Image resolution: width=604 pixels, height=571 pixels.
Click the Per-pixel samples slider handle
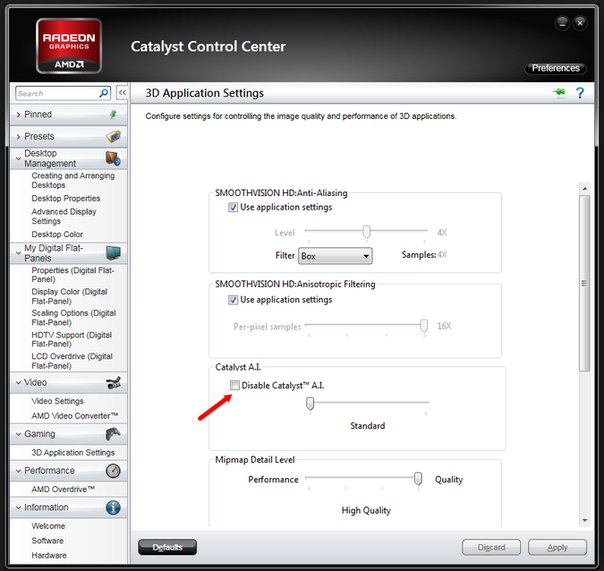pos(424,326)
